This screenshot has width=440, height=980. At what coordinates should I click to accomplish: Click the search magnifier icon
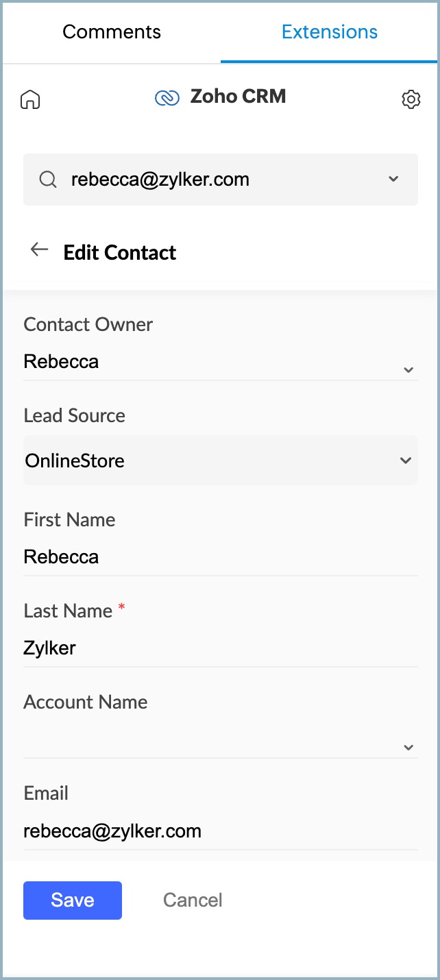(47, 180)
